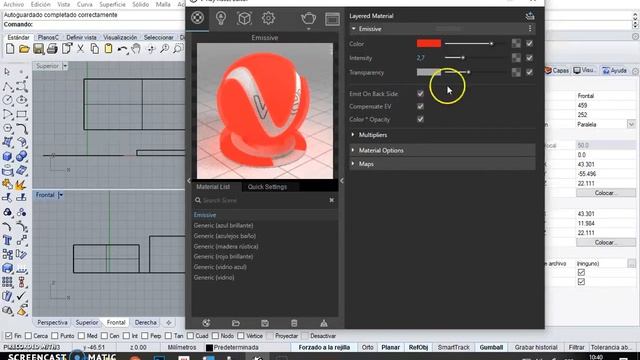
Task: Collapse the Emissive layer section
Action: [x=353, y=29]
